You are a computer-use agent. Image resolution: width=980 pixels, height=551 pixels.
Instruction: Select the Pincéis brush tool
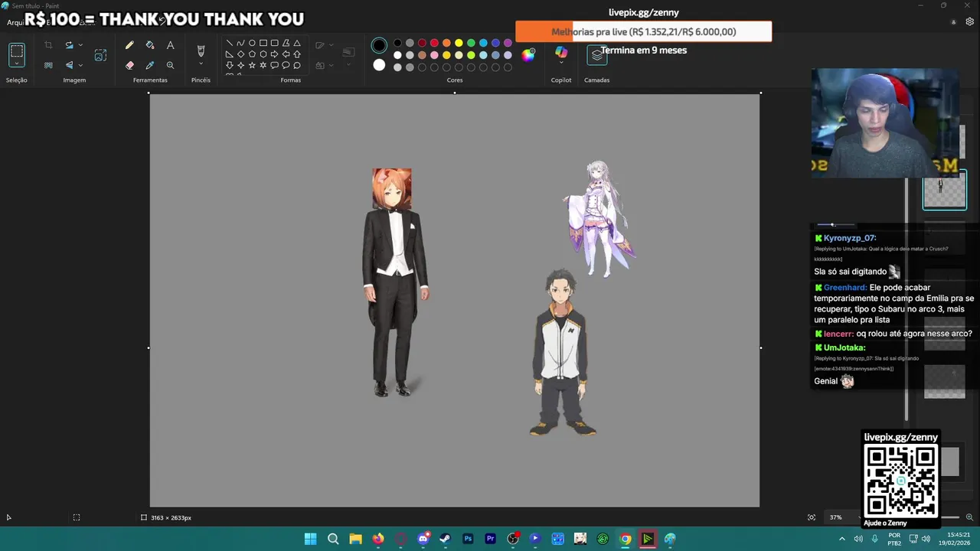201,51
